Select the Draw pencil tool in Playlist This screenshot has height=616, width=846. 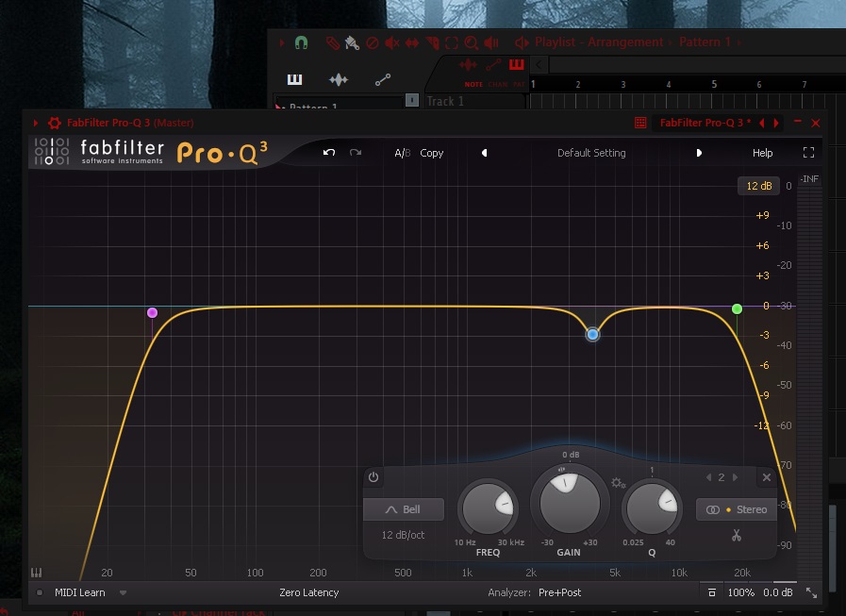point(333,42)
